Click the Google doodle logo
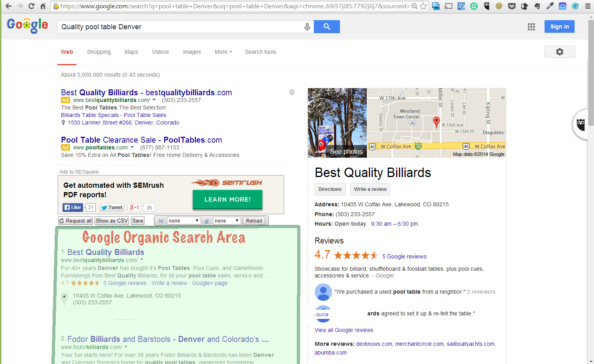This screenshot has width=594, height=364. pyautogui.click(x=28, y=25)
